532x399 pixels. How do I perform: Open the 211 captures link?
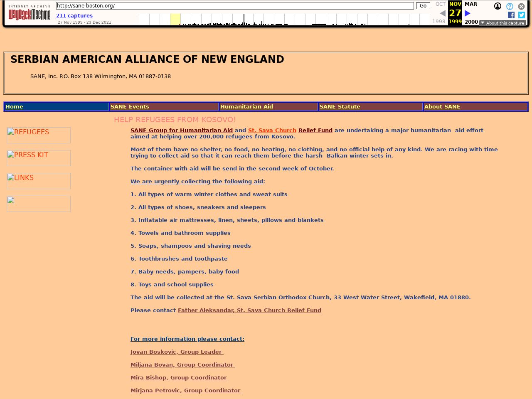pyautogui.click(x=74, y=16)
